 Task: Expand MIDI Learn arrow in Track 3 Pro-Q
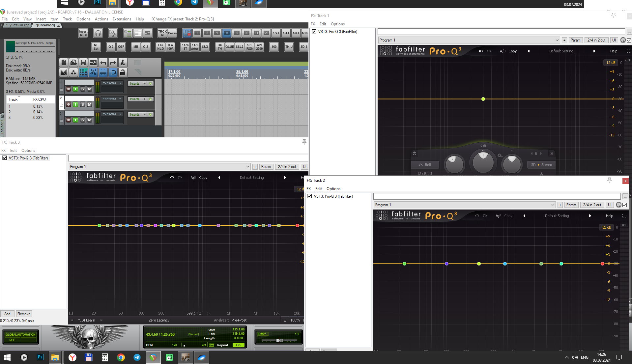pyautogui.click(x=101, y=320)
